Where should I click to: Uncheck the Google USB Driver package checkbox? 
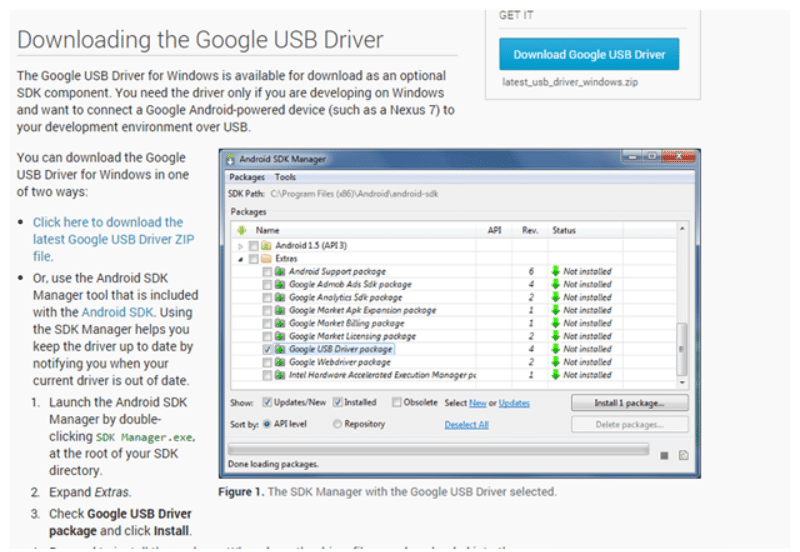click(266, 350)
